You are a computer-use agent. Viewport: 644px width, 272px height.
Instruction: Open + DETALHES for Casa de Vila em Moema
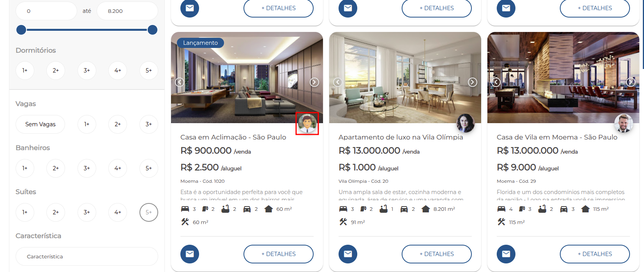(x=595, y=254)
